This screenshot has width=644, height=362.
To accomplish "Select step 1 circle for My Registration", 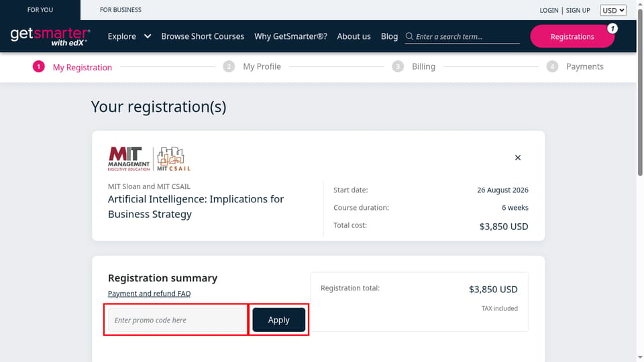I will click(x=39, y=66).
